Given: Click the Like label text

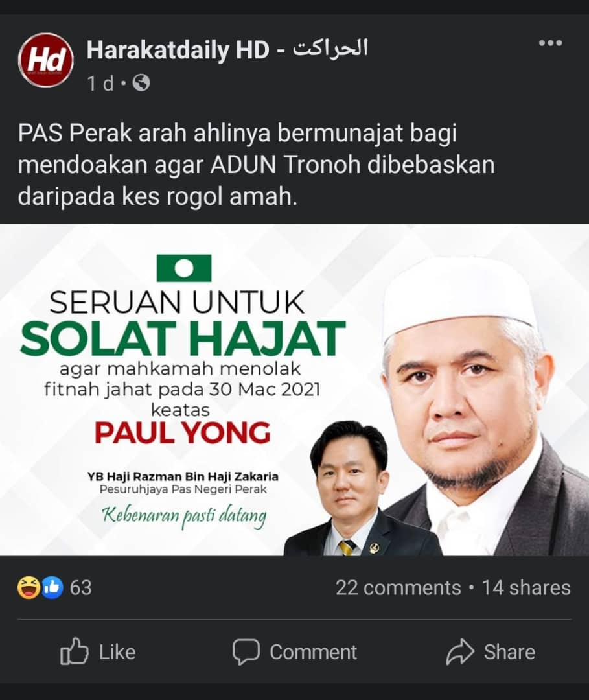Looking at the screenshot, I should pyautogui.click(x=117, y=652).
